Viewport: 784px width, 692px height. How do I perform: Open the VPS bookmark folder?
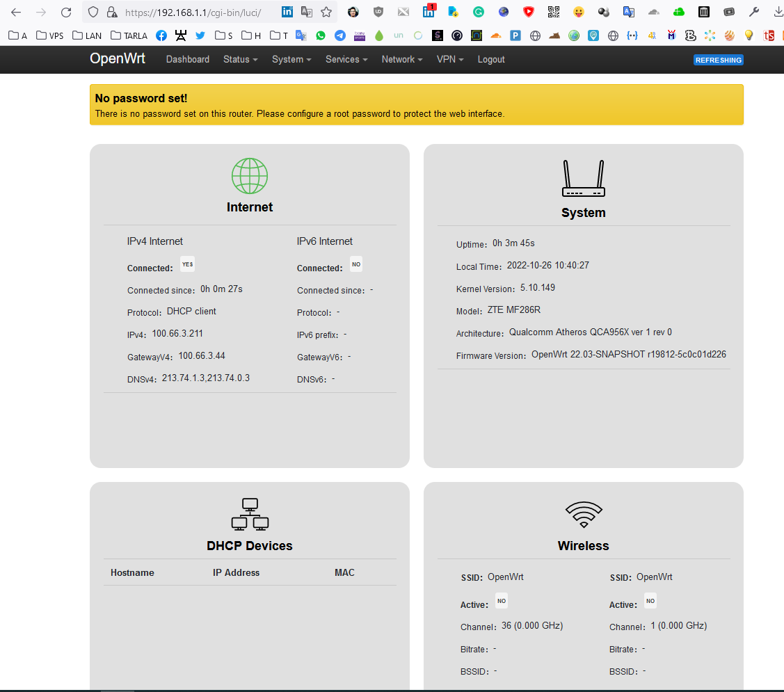tap(50, 35)
